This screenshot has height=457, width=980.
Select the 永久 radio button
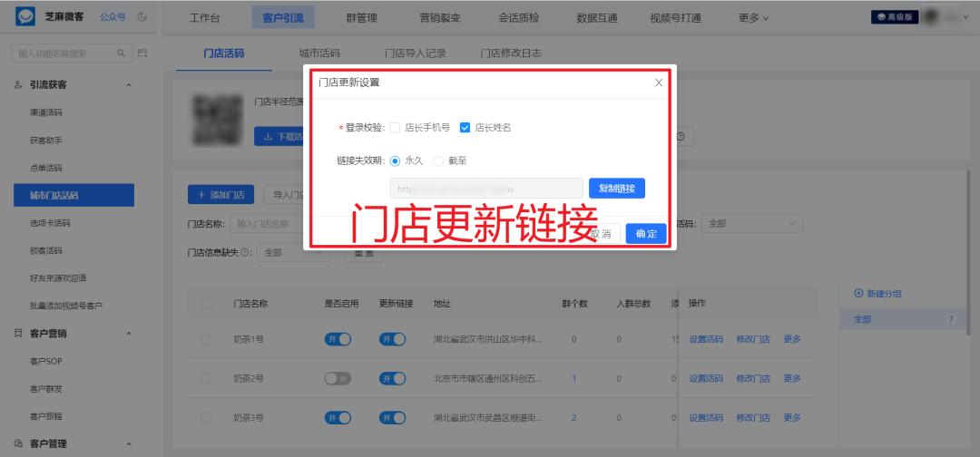click(395, 161)
